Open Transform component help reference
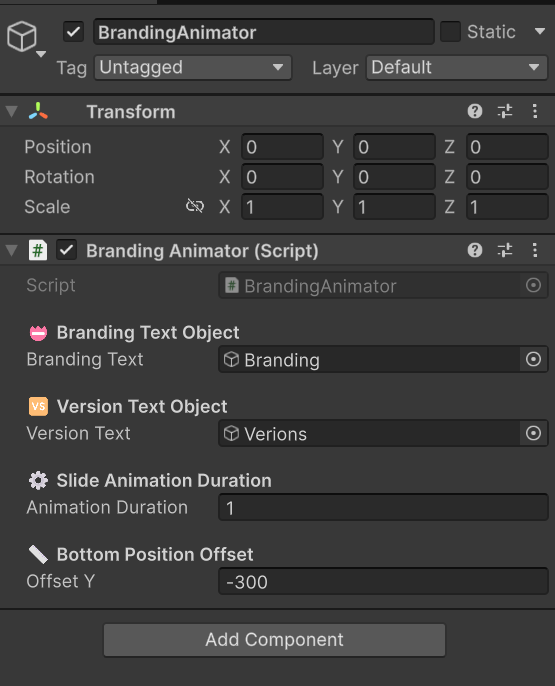555x686 pixels. [475, 112]
